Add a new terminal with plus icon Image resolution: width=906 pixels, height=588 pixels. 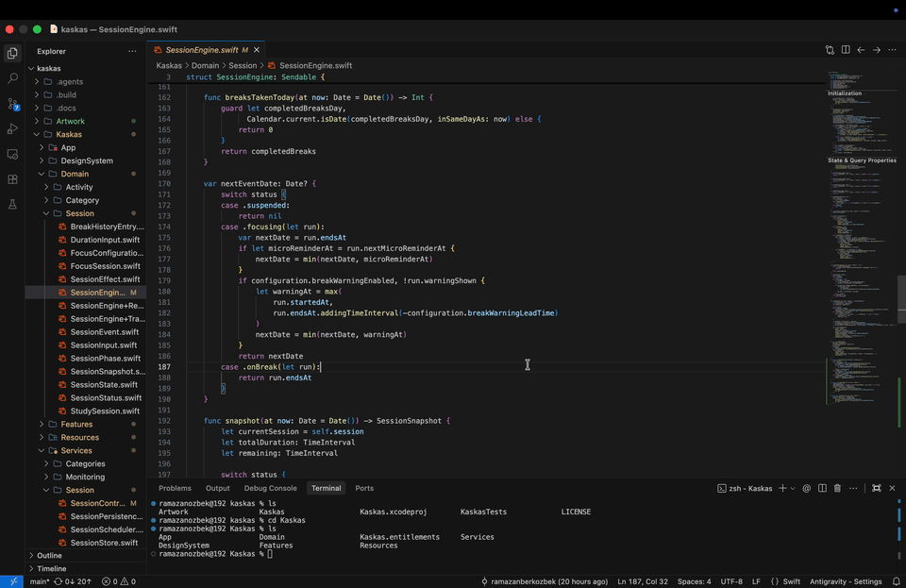tap(782, 488)
